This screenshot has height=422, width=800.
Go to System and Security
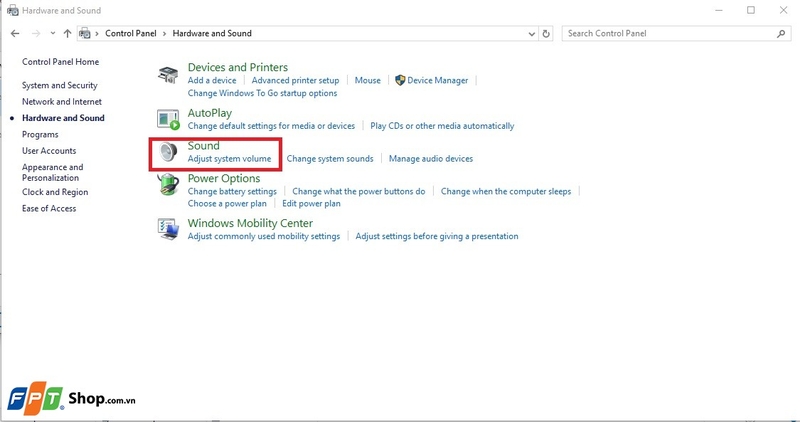coord(59,85)
